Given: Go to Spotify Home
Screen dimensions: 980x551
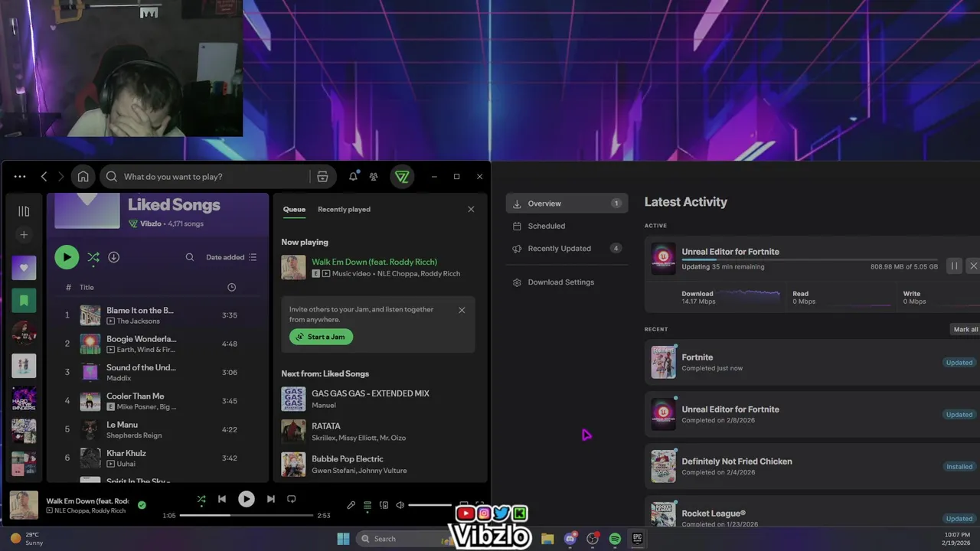Looking at the screenshot, I should point(83,177).
